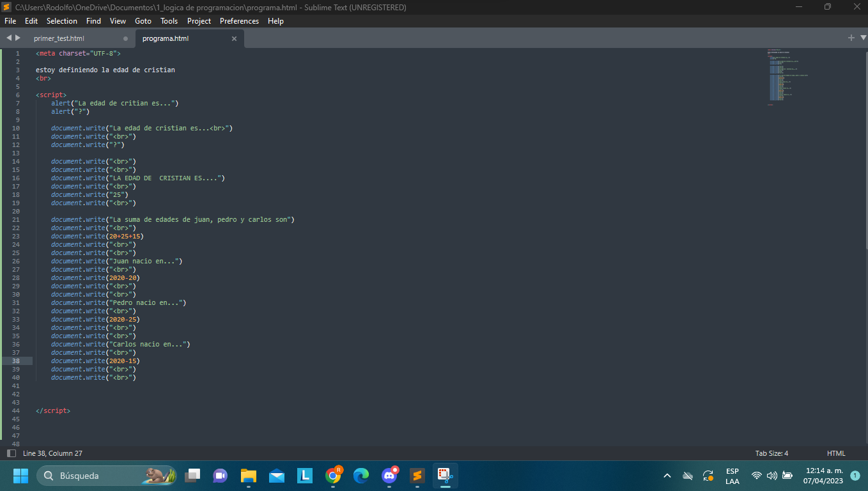This screenshot has height=491, width=868.
Task: Open the Windows Start menu
Action: coord(20,476)
